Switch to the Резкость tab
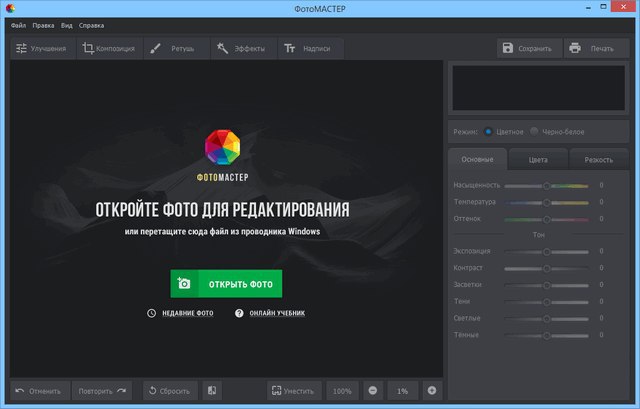 point(598,160)
